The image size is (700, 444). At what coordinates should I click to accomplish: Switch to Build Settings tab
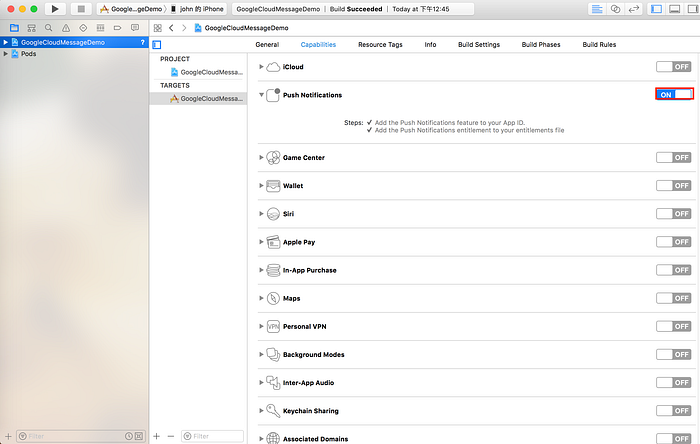479,45
